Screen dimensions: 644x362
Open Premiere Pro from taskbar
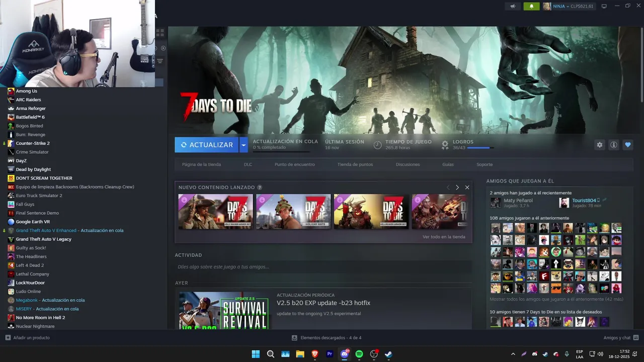pos(330,354)
